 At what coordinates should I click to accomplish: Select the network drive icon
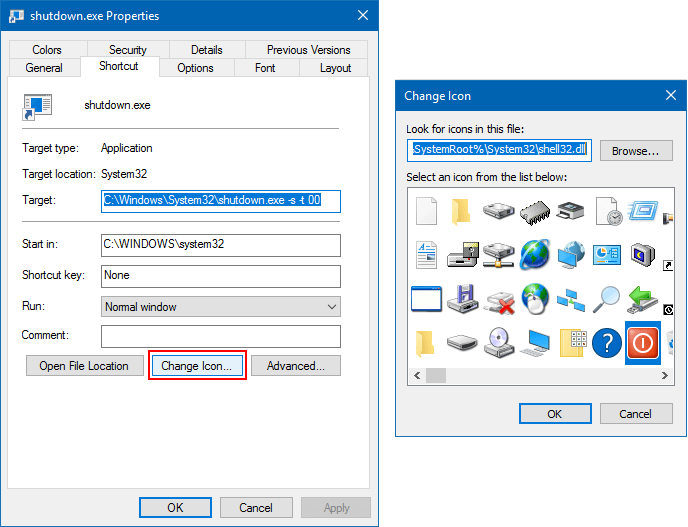(498, 255)
